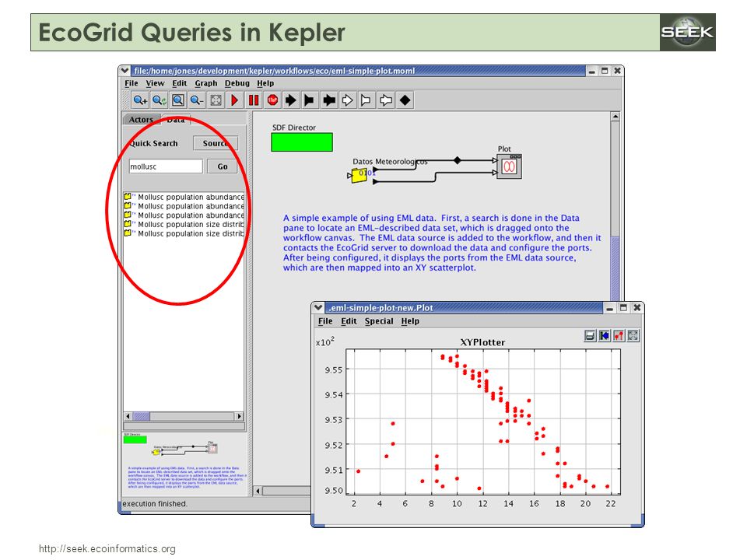Open the File menu in the Kepler window

point(132,83)
